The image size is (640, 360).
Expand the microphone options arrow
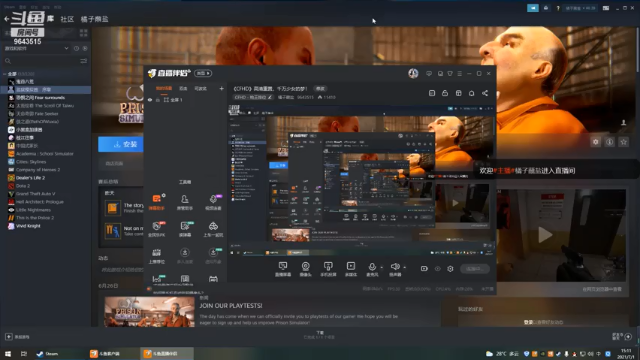point(382,267)
